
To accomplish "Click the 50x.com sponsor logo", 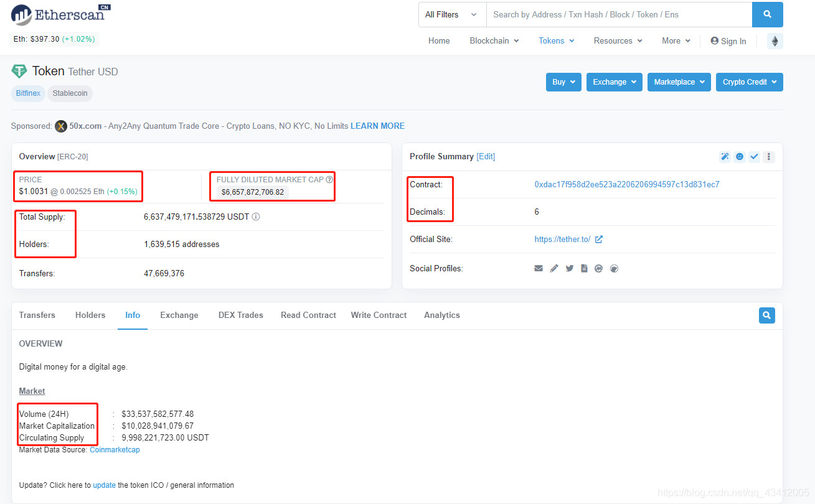I will coord(61,126).
